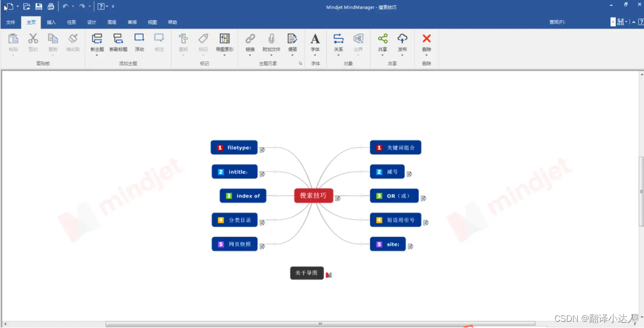The width and height of the screenshot is (644, 328).
Task: Open the File (文件) tab
Action: click(11, 23)
